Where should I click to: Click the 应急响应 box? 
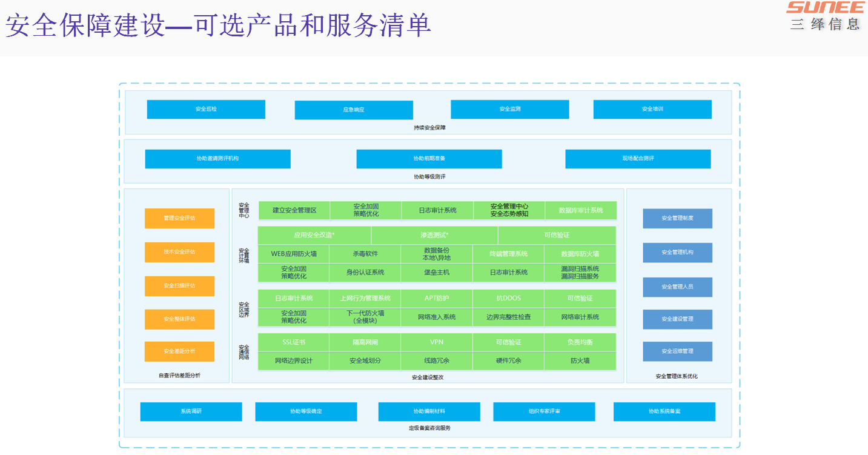click(x=354, y=110)
